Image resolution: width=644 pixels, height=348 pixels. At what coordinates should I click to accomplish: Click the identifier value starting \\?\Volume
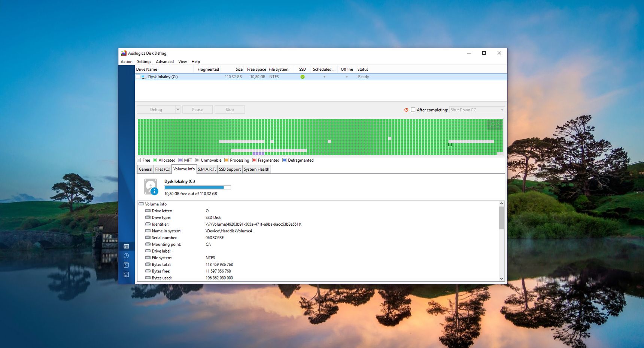[x=253, y=224]
